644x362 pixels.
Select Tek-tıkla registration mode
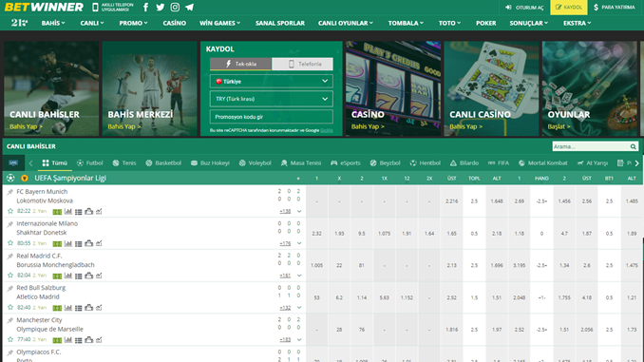point(240,64)
